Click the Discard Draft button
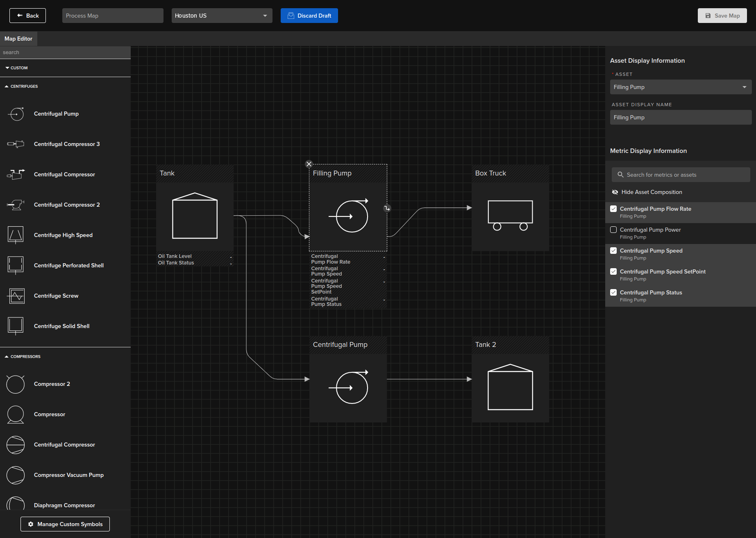Image resolution: width=756 pixels, height=538 pixels. 309,16
